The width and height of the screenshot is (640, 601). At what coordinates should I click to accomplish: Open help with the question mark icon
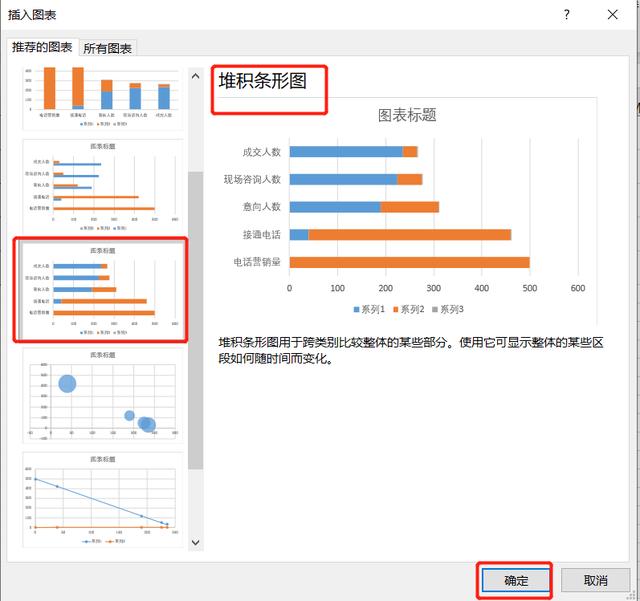pos(567,14)
